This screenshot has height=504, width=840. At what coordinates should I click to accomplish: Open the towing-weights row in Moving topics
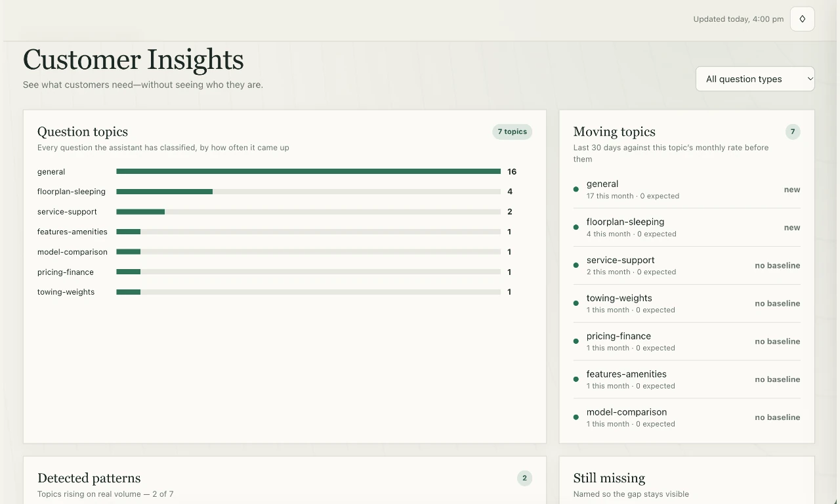(687, 304)
